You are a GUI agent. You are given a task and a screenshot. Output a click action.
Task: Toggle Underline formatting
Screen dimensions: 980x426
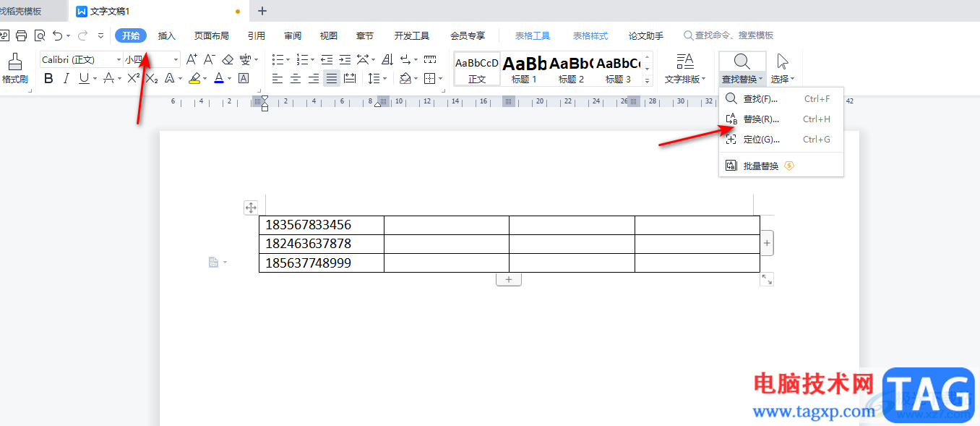(84, 78)
